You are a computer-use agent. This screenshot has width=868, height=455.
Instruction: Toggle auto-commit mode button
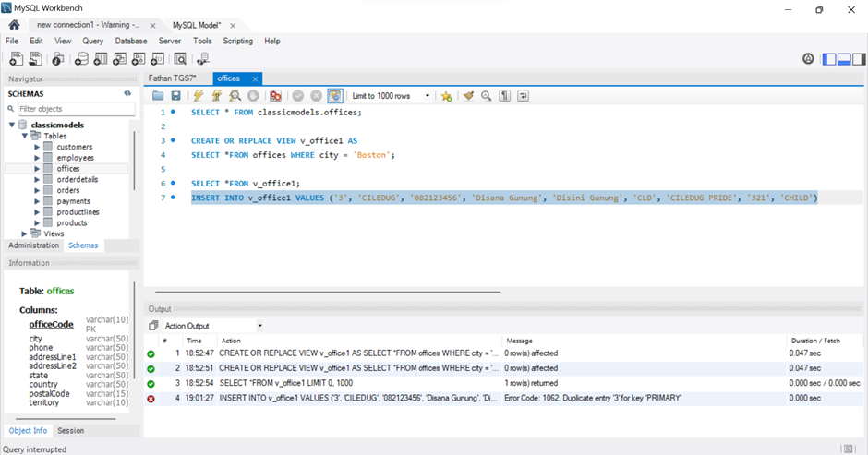[x=335, y=96]
